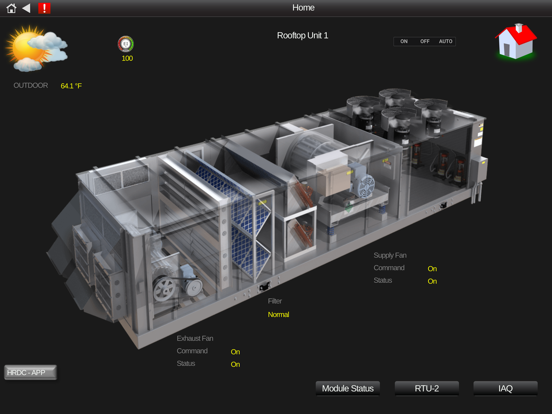Switch unit mode to AUTO
Image resolution: width=552 pixels, height=414 pixels.
pos(445,41)
